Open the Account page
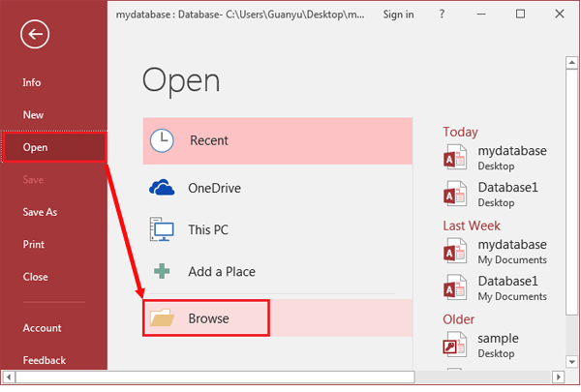 (x=42, y=328)
